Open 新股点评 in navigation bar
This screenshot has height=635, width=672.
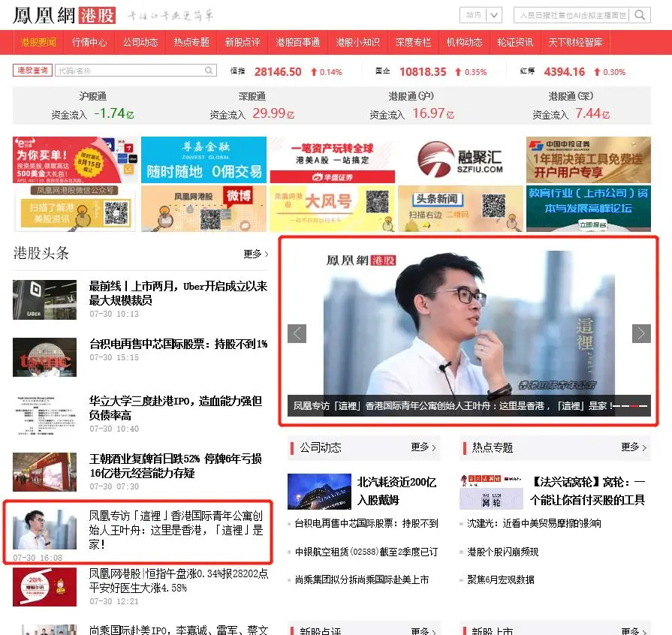tap(242, 42)
